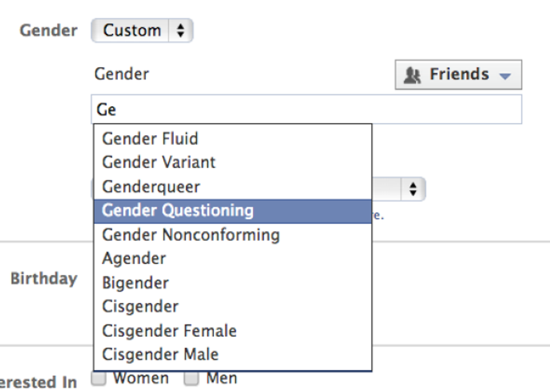The width and height of the screenshot is (550, 392).
Task: Select highlighted Gender Questioning option
Action: (177, 211)
